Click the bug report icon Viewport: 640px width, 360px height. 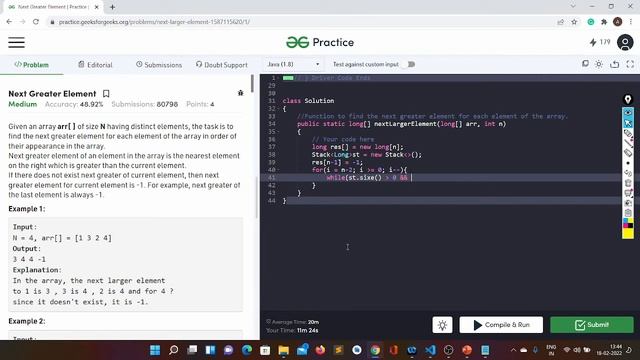coord(240,93)
